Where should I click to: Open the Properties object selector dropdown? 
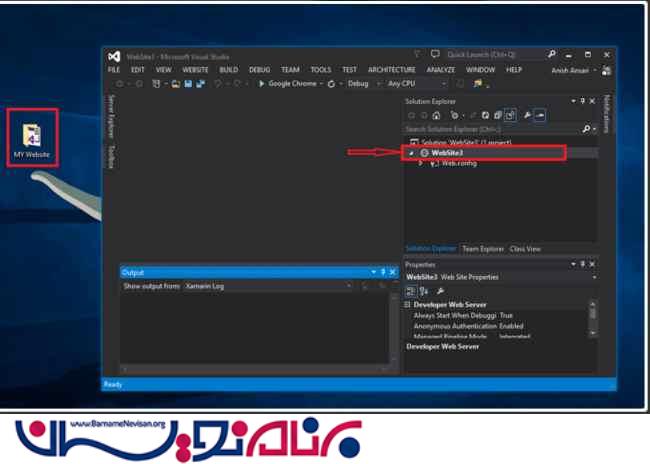pos(594,277)
